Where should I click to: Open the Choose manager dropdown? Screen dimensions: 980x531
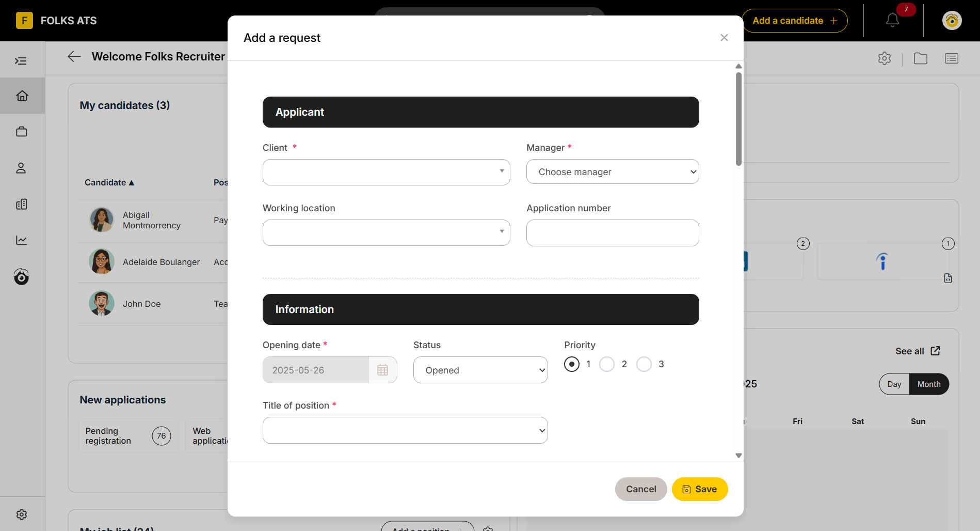613,171
